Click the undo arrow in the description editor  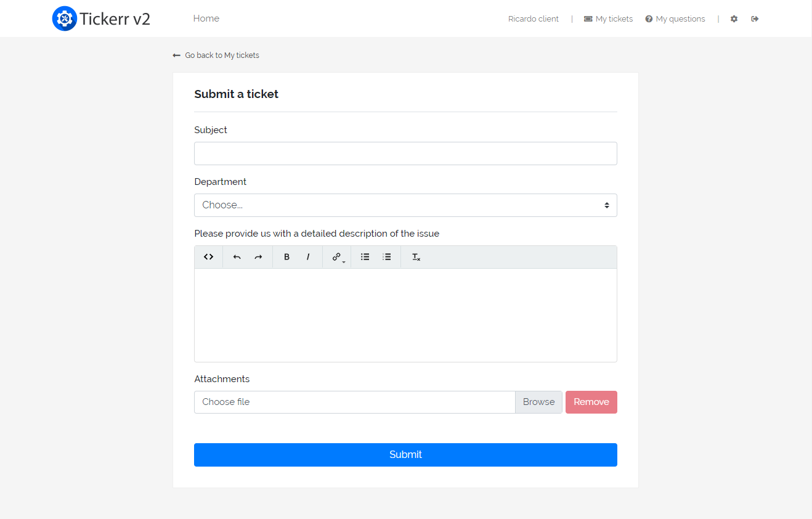[x=237, y=256]
